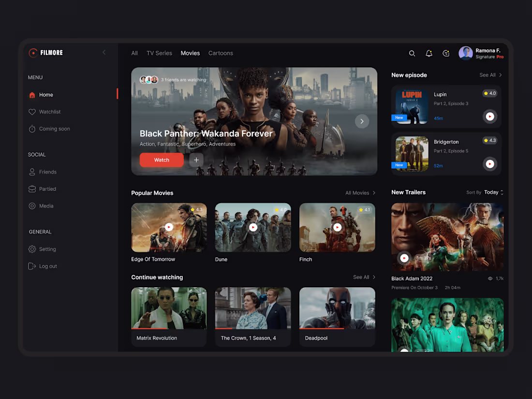Play the Dune movie trailer
532x399 pixels.
pyautogui.click(x=252, y=227)
